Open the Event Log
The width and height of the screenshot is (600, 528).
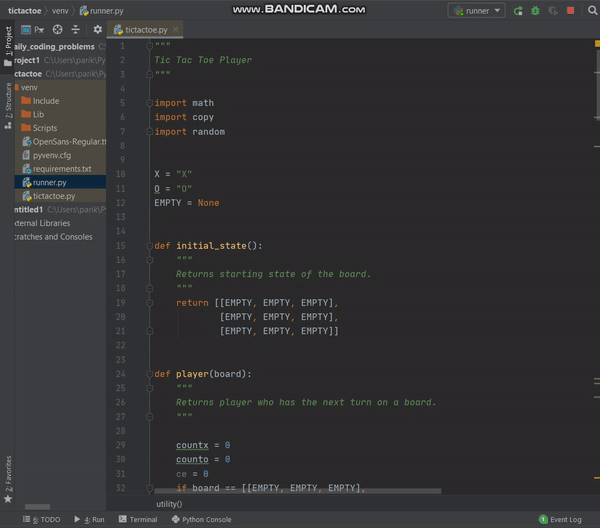(560, 520)
